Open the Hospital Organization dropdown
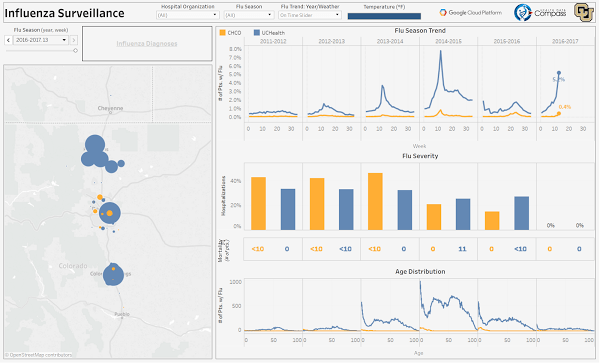The height and width of the screenshot is (363, 600). pyautogui.click(x=188, y=15)
